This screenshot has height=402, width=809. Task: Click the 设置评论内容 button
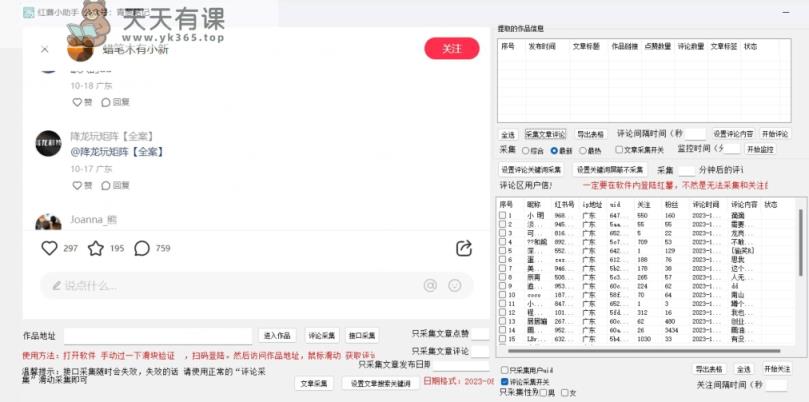point(734,134)
